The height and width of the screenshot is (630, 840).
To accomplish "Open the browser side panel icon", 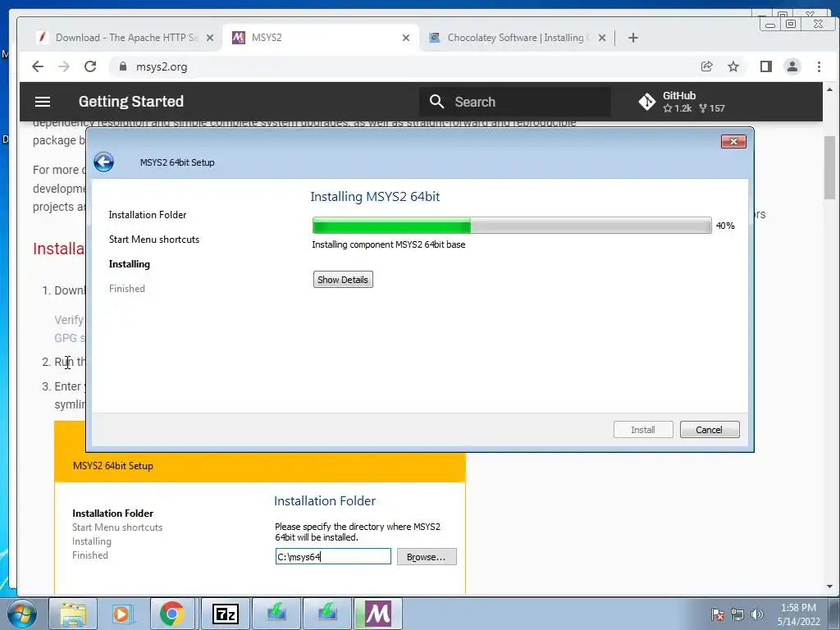I will [766, 66].
